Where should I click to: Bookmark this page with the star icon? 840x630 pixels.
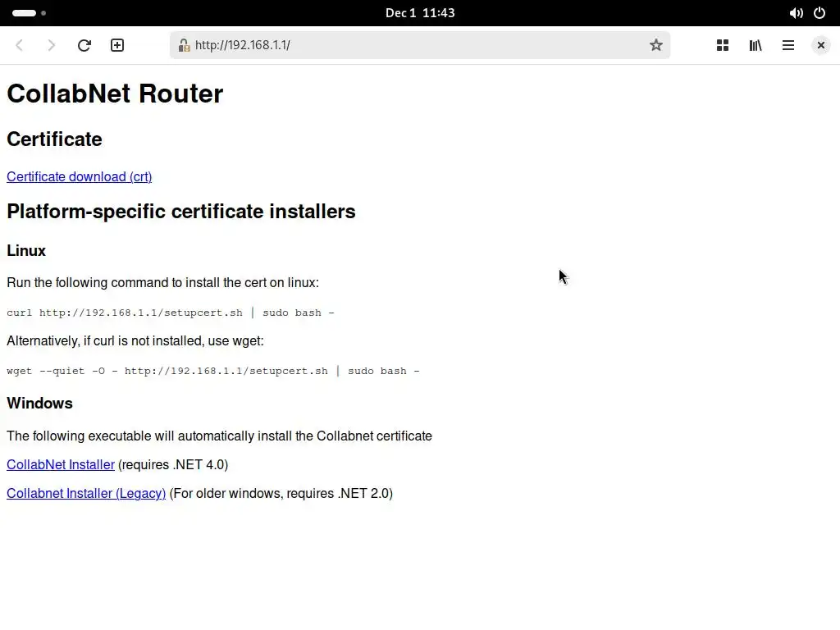pyautogui.click(x=655, y=45)
